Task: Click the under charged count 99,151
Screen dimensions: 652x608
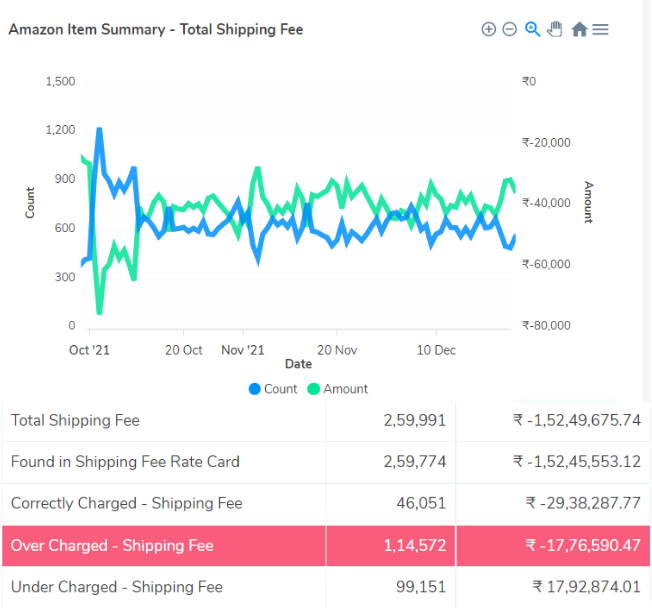Action: (x=421, y=587)
